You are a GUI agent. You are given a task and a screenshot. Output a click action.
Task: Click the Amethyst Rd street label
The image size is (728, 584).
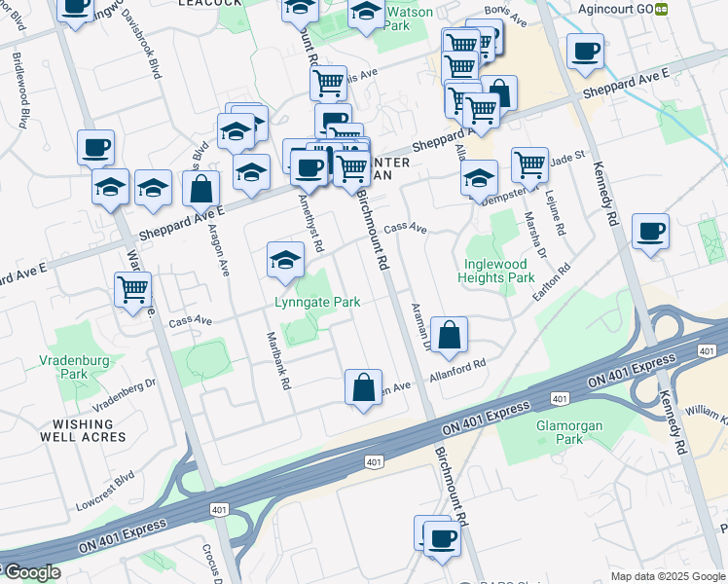(x=311, y=223)
